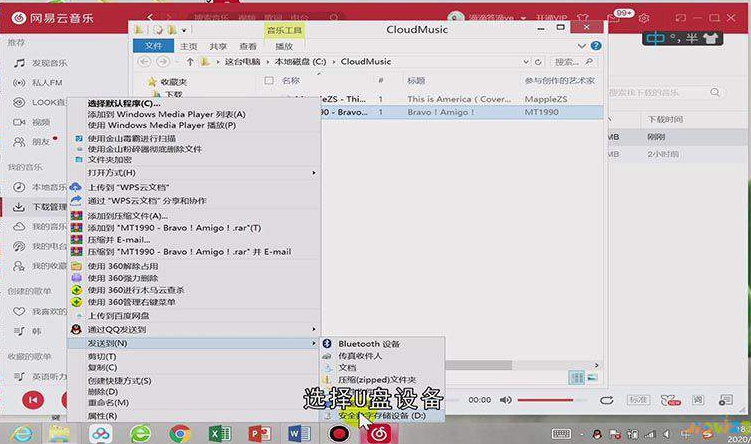Click the Explorer horizontal scrollbar
Screen dimensions: 751x444
click(478, 365)
